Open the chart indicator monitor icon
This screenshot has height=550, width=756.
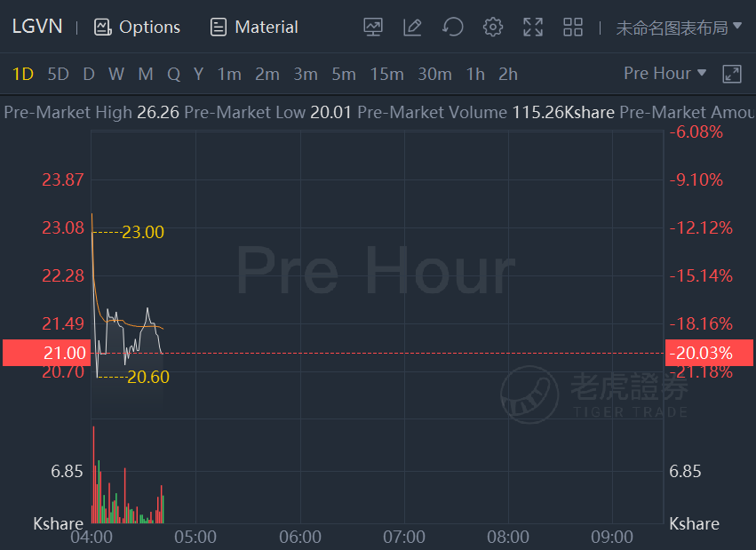pos(373,28)
